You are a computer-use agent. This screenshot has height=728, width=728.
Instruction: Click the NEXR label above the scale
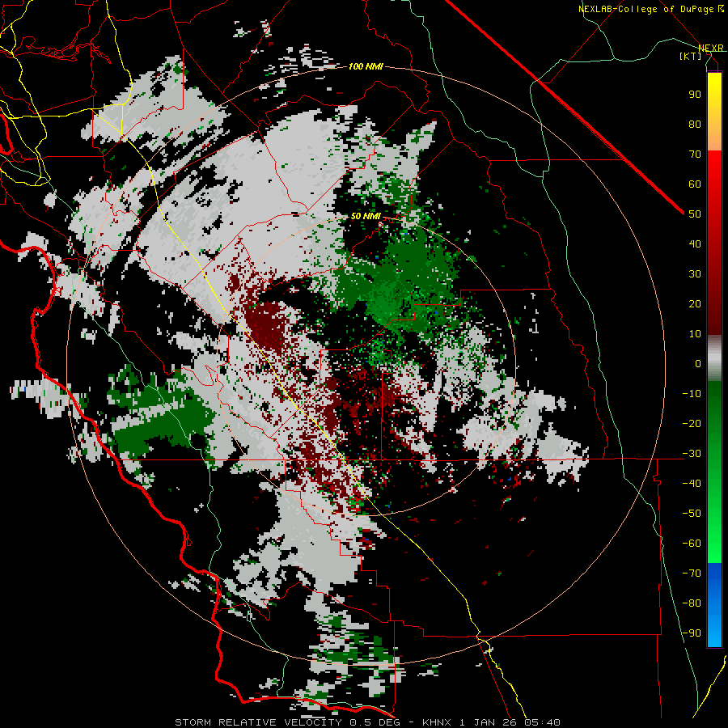(x=710, y=49)
